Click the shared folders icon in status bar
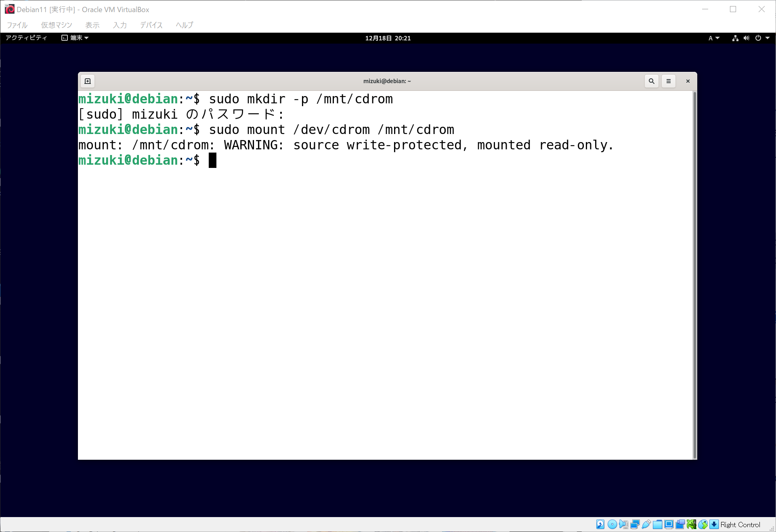 pyautogui.click(x=657, y=524)
